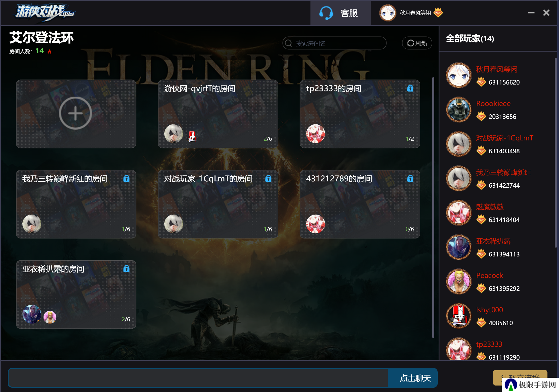559x392 pixels.
Task: Click the search magnifier icon
Action: tap(288, 43)
